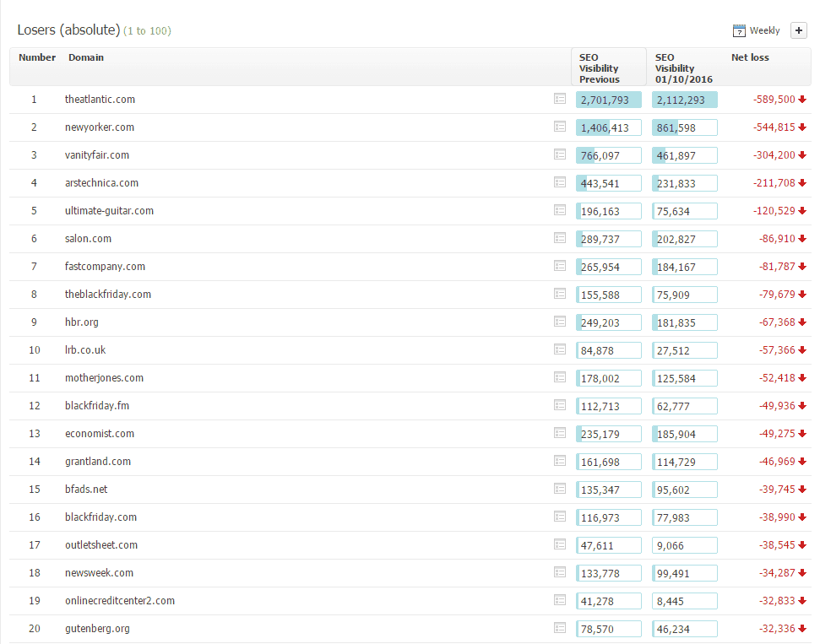
Task: Click theatlantic.com previous visibility bar 2,701,793
Action: coord(608,100)
